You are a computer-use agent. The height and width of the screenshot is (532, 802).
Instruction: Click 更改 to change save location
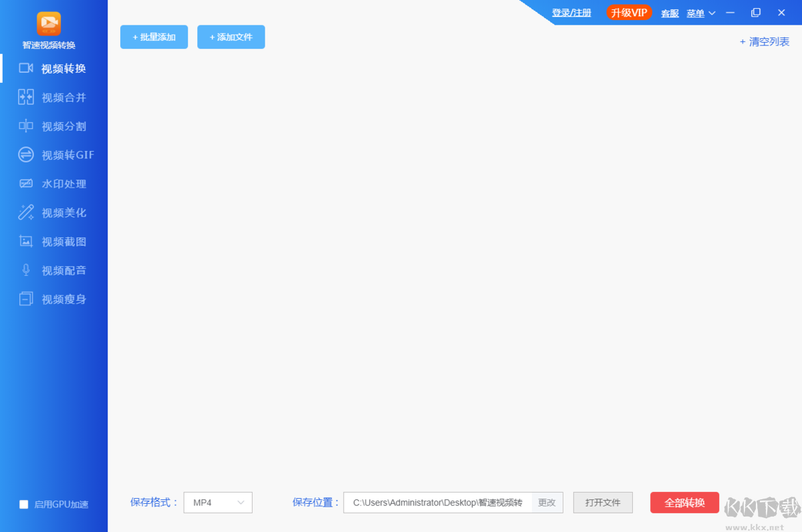tap(547, 502)
